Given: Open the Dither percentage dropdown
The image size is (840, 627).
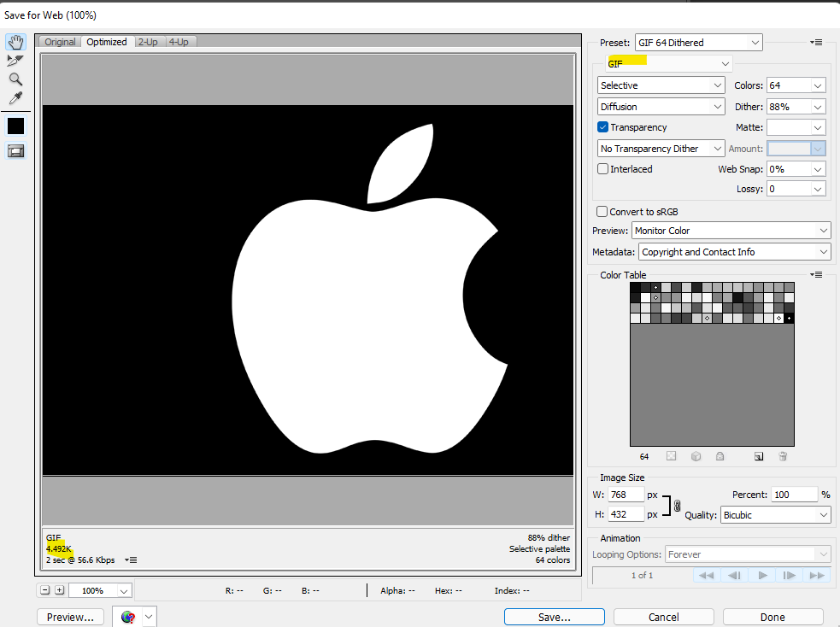Looking at the screenshot, I should 818,107.
